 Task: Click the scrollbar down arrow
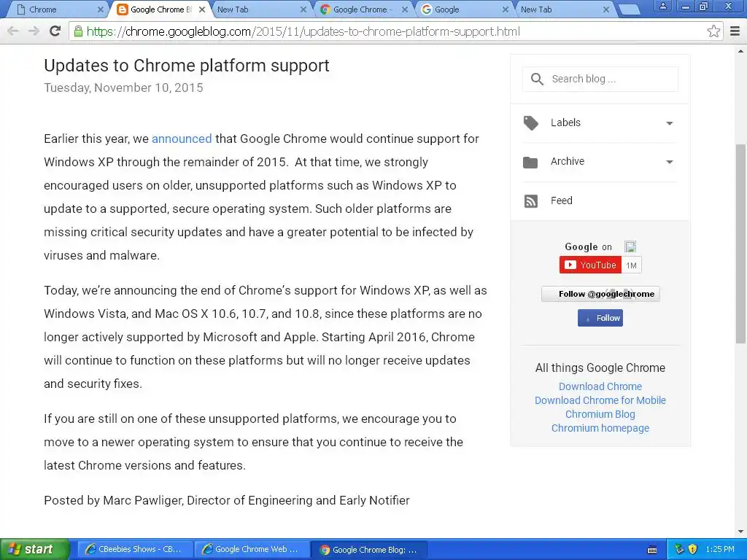740,532
